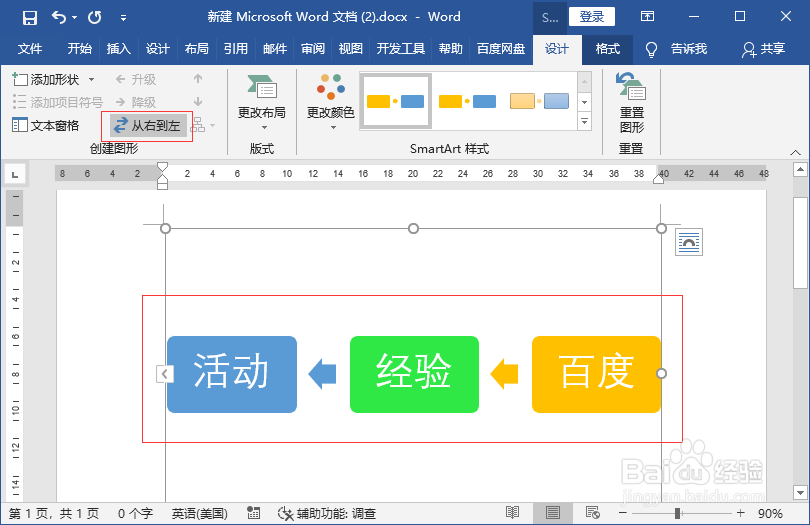Screen dimensions: 810x525
Task: Switch to the 插入 tab
Action: click(x=118, y=49)
